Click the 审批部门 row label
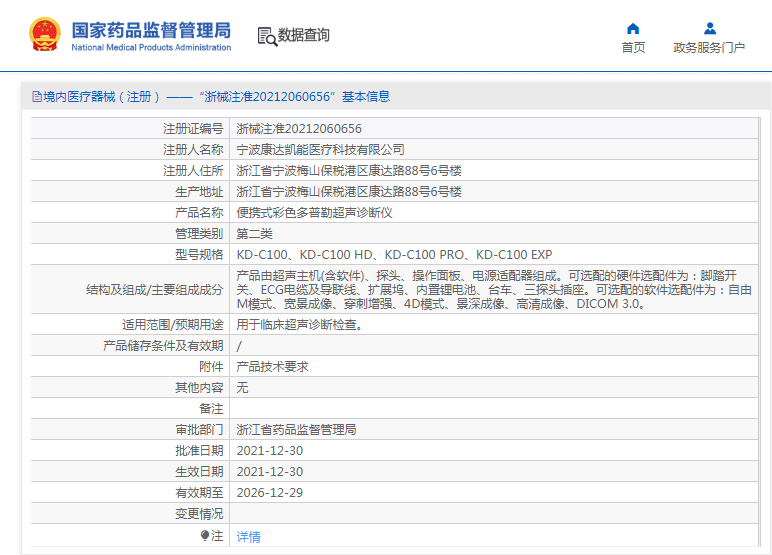The image size is (772, 555). pyautogui.click(x=199, y=429)
